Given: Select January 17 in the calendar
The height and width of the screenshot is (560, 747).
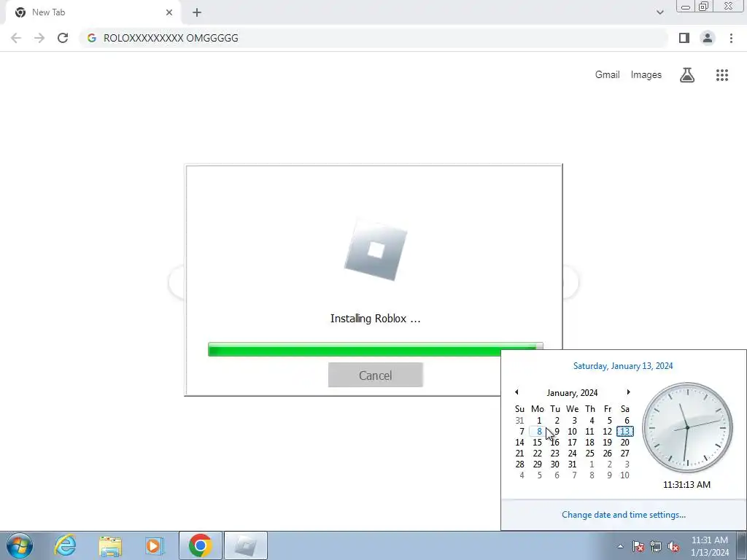Looking at the screenshot, I should tap(572, 443).
